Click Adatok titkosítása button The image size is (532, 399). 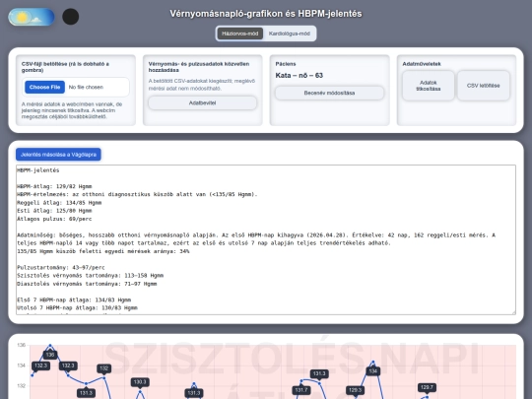tap(429, 86)
